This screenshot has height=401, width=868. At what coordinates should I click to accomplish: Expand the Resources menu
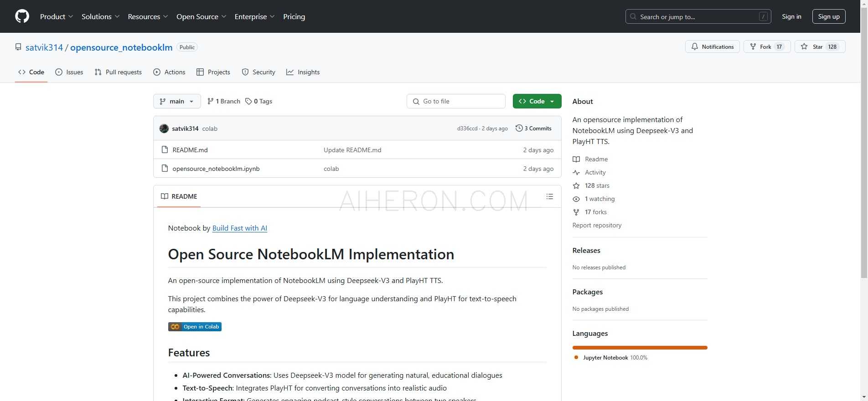(148, 16)
